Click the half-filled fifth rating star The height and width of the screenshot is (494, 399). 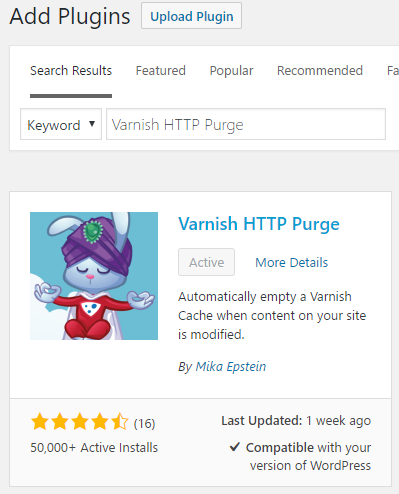pos(119,421)
